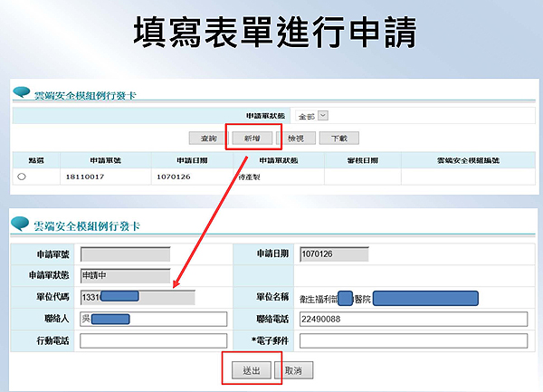Click the 檢視 button
Viewport: 543px width, 392px height.
click(x=296, y=139)
